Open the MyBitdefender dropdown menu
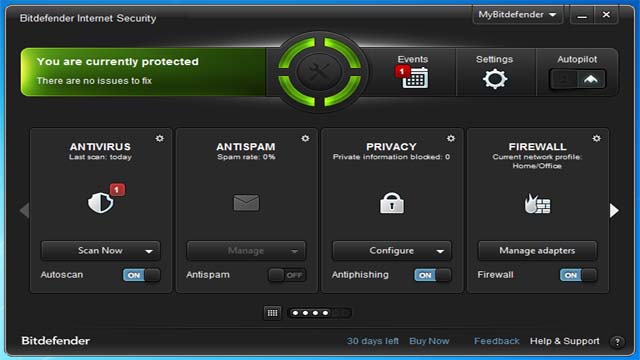 click(x=517, y=15)
